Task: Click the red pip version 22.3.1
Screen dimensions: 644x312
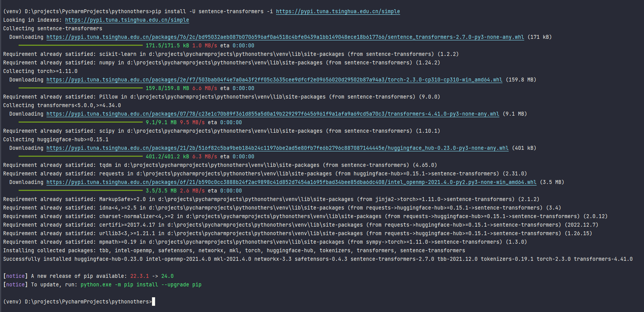Action: 139,276
